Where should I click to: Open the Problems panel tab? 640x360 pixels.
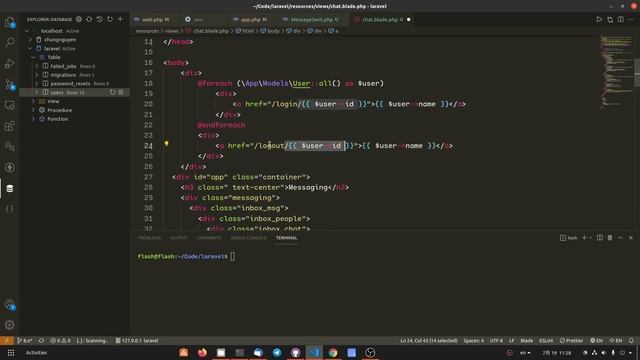coord(149,238)
